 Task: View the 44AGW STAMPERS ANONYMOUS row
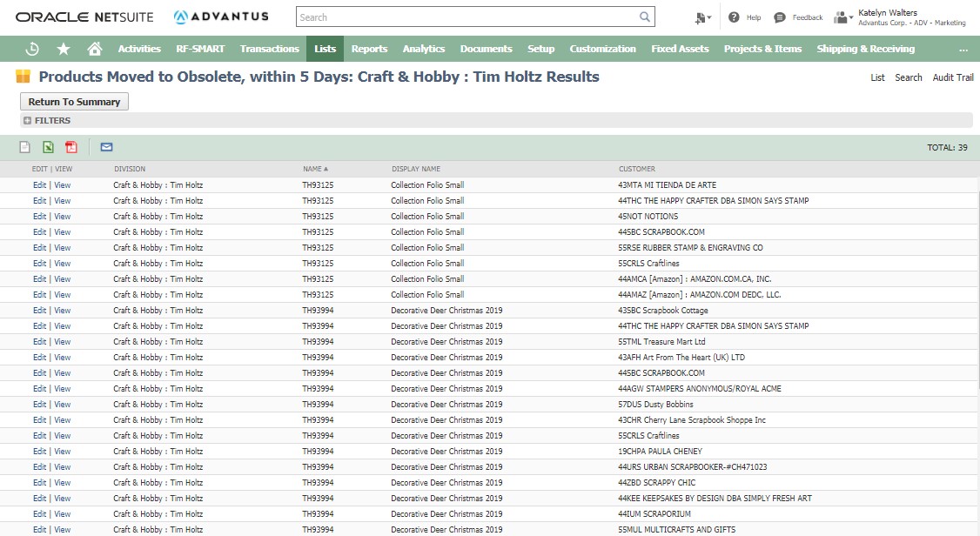(x=63, y=389)
